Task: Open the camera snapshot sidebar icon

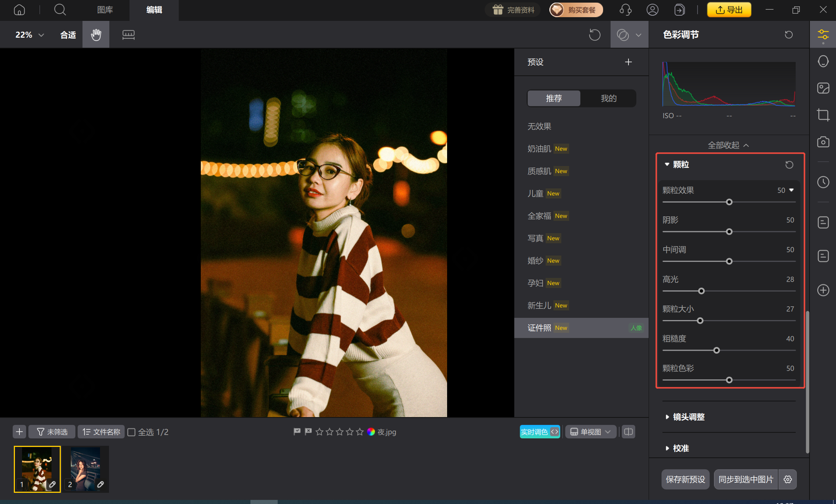Action: [x=823, y=142]
